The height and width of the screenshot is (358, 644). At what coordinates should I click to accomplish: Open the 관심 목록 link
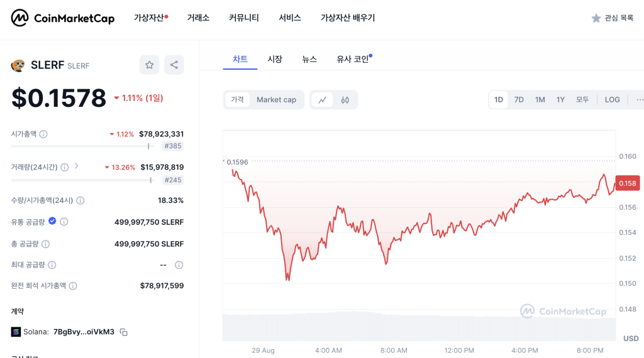(x=613, y=18)
